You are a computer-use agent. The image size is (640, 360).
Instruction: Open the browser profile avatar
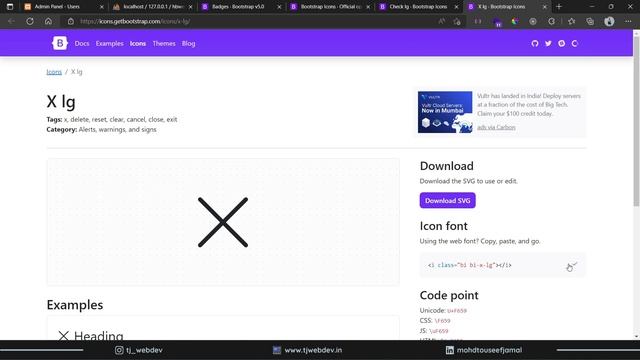click(609, 21)
